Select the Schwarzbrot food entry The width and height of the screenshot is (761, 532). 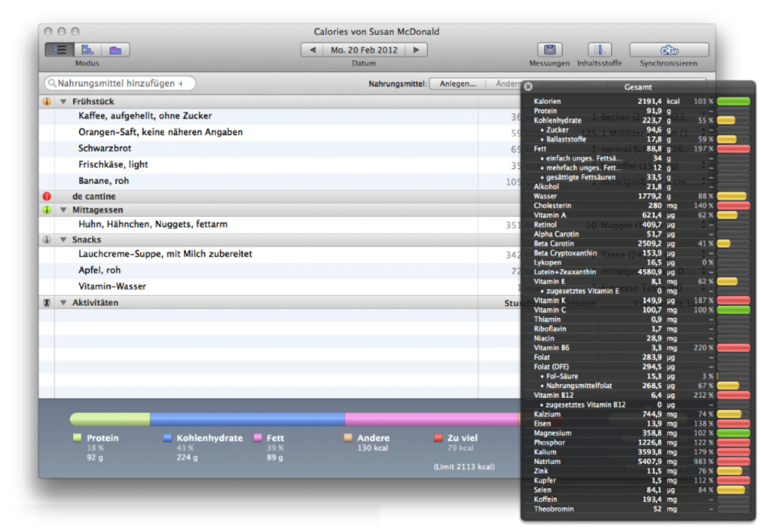click(x=105, y=148)
